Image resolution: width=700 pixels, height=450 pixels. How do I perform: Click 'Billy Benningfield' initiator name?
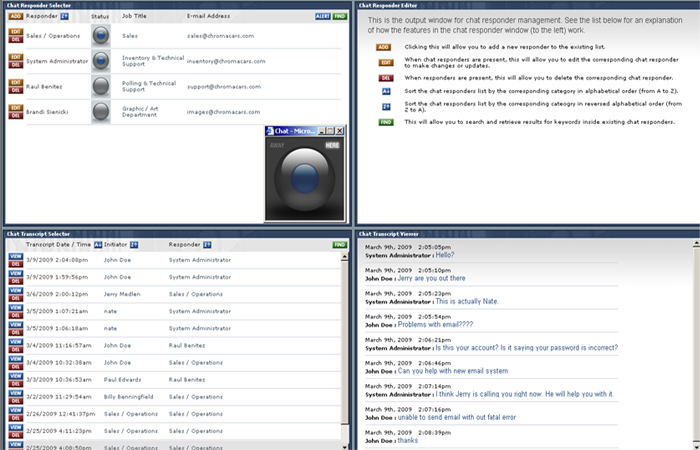coord(129,397)
